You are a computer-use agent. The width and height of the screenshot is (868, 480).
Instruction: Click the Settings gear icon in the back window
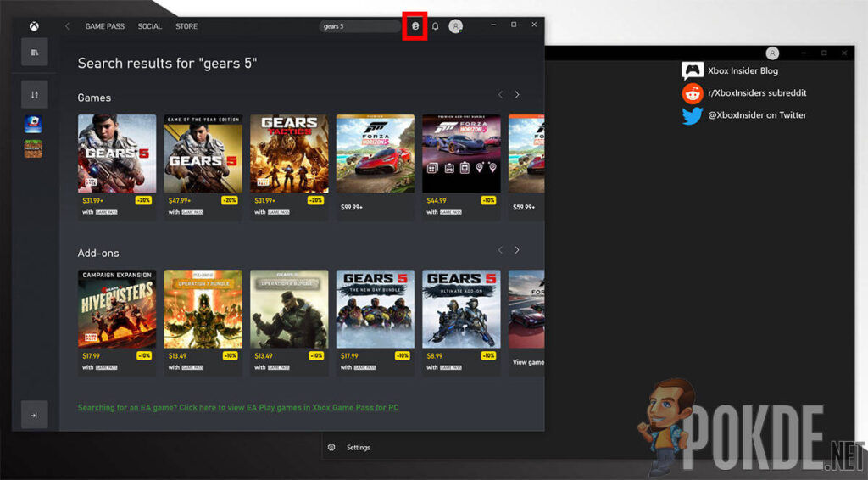[x=331, y=447]
